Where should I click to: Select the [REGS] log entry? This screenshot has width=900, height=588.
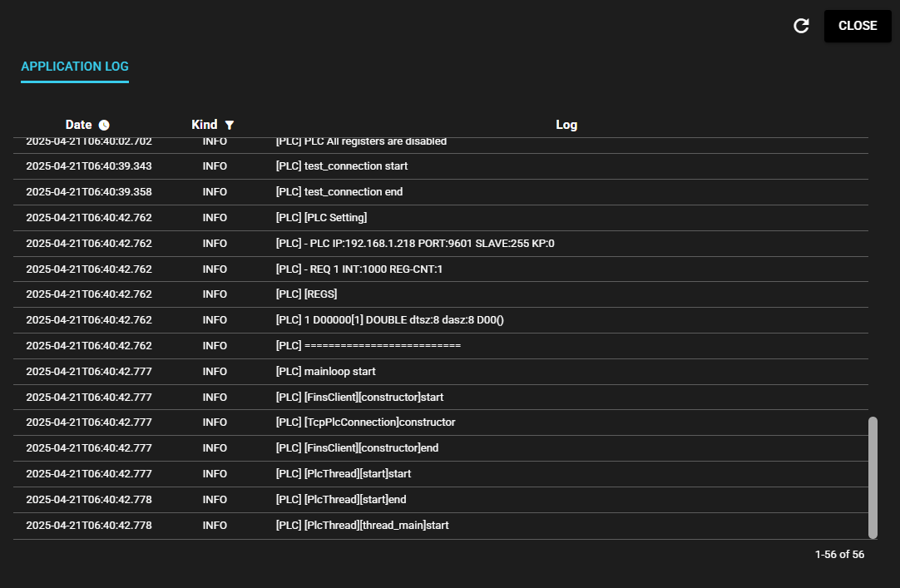(306, 294)
